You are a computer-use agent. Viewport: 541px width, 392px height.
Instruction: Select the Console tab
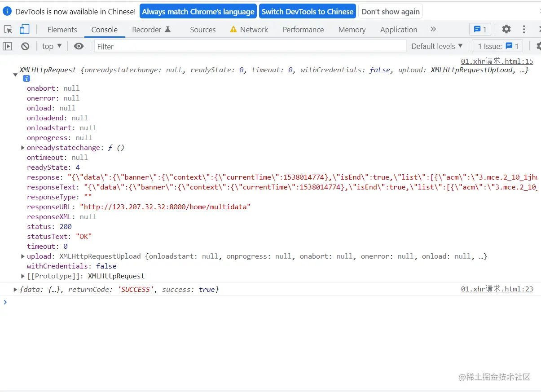104,29
